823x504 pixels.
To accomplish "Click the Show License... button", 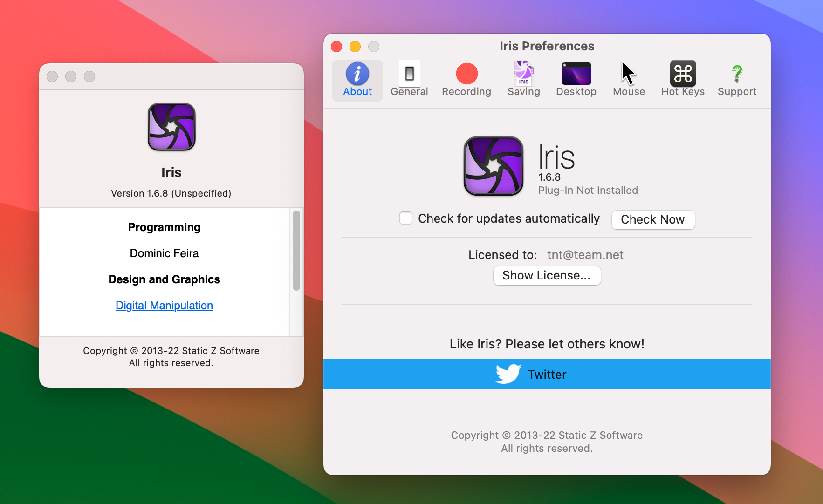I will coord(547,275).
